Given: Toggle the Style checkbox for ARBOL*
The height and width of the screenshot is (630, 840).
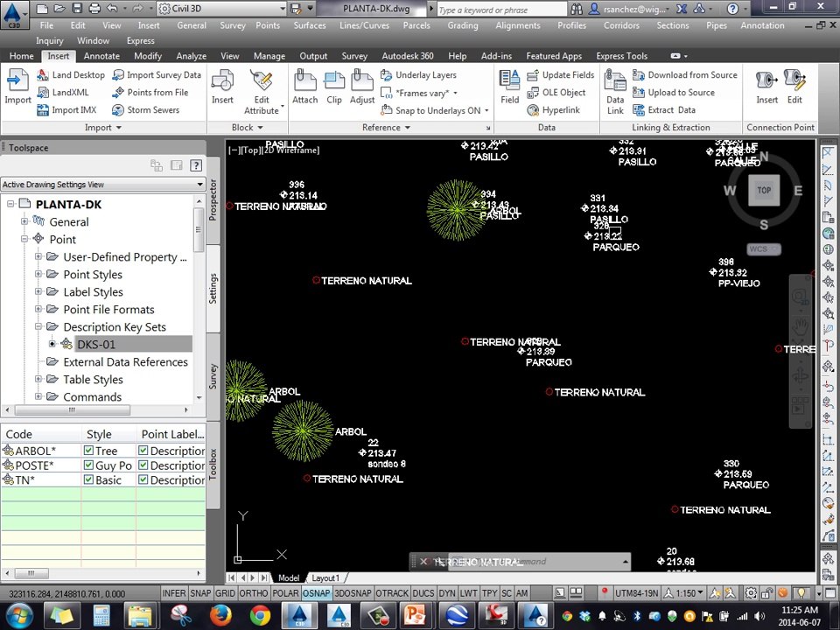Looking at the screenshot, I should 88,451.
